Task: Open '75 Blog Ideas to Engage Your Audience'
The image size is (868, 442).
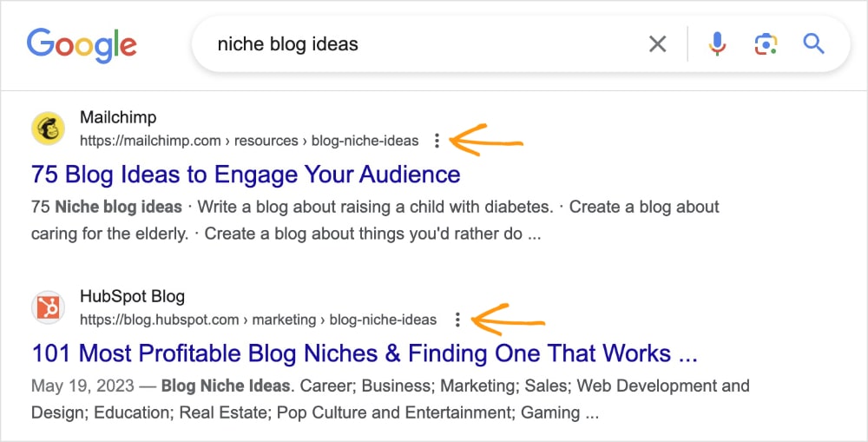Action: 246,175
